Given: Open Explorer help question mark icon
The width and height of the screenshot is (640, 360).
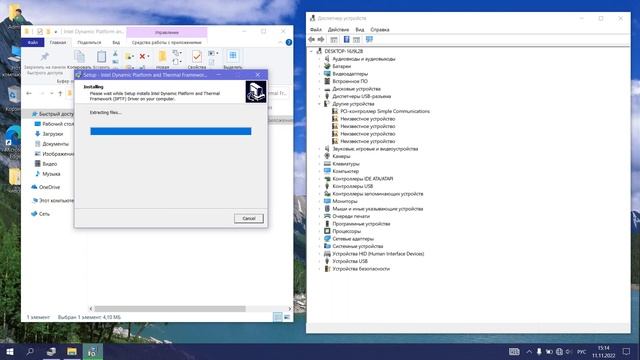Looking at the screenshot, I should (289, 42).
